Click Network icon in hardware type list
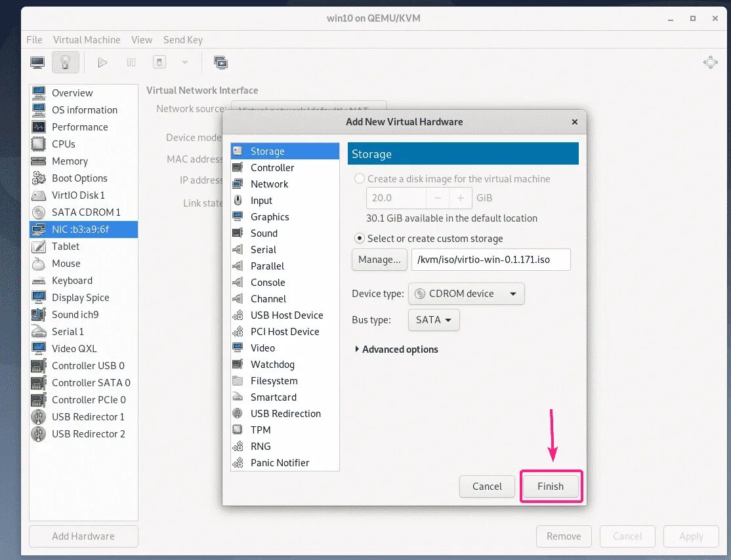This screenshot has width=731, height=560. tap(238, 184)
